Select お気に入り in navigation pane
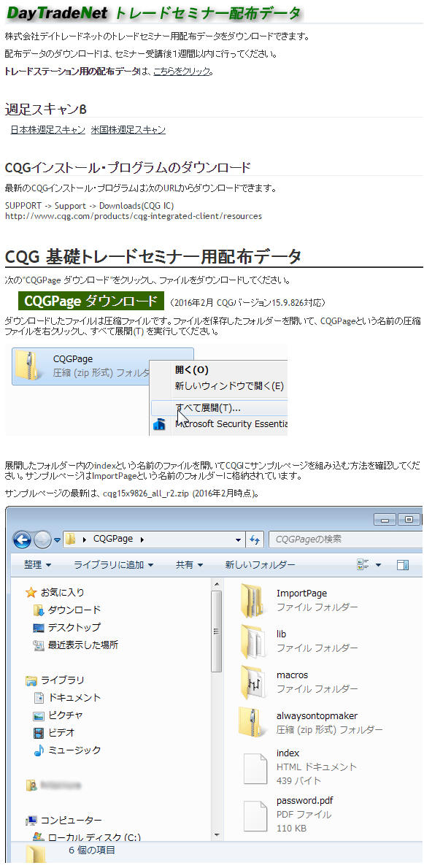This screenshot has height=868, width=424. click(63, 592)
